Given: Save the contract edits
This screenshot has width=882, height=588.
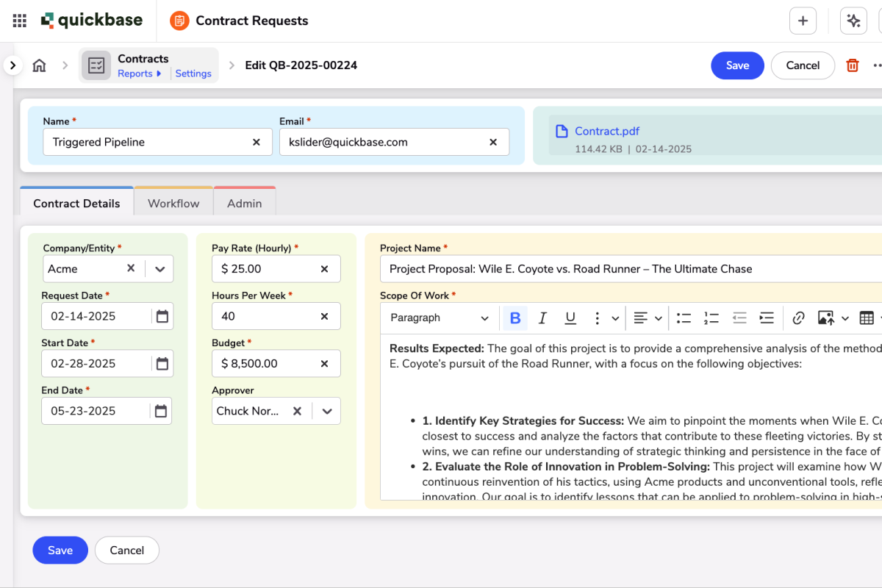Looking at the screenshot, I should coord(737,65).
